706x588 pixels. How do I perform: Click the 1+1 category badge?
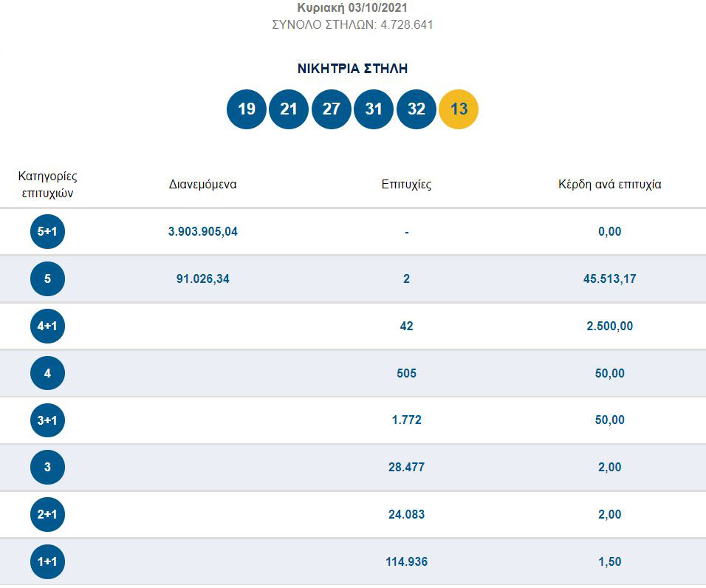[47, 561]
